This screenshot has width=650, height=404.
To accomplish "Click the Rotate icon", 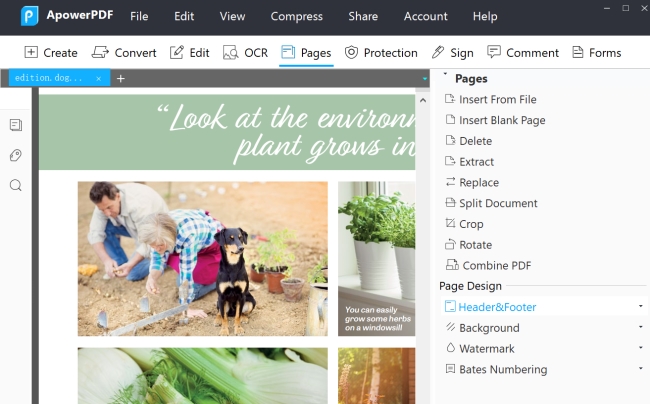I will [x=450, y=244].
